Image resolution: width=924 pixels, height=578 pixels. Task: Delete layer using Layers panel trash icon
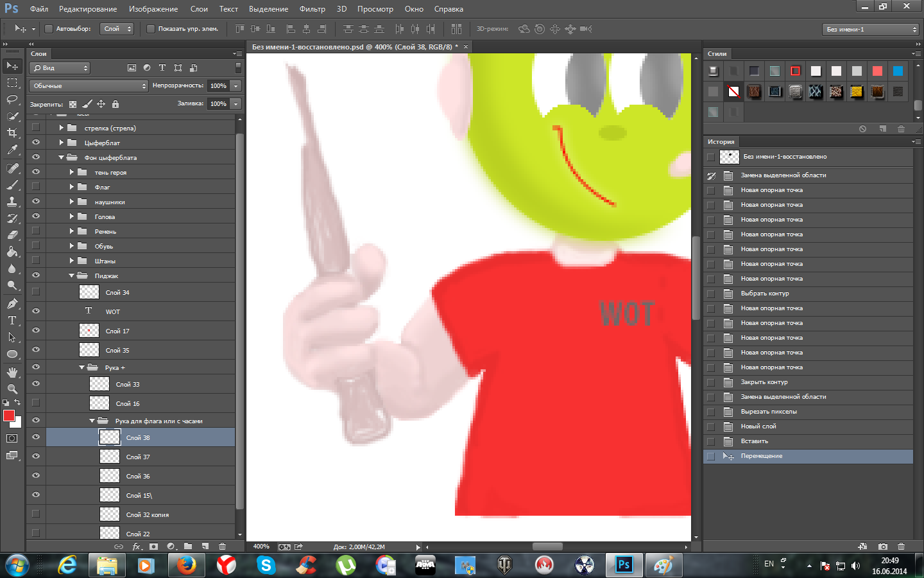point(223,547)
